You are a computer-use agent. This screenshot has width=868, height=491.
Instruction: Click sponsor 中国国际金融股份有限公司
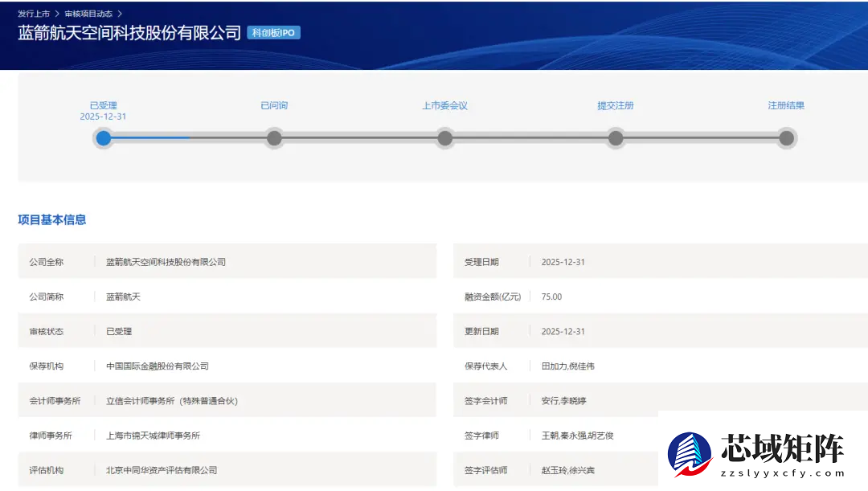[158, 365]
